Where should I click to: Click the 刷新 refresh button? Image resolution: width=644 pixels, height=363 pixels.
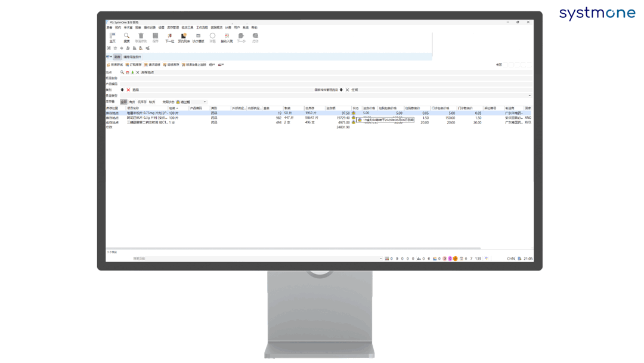coord(117,57)
